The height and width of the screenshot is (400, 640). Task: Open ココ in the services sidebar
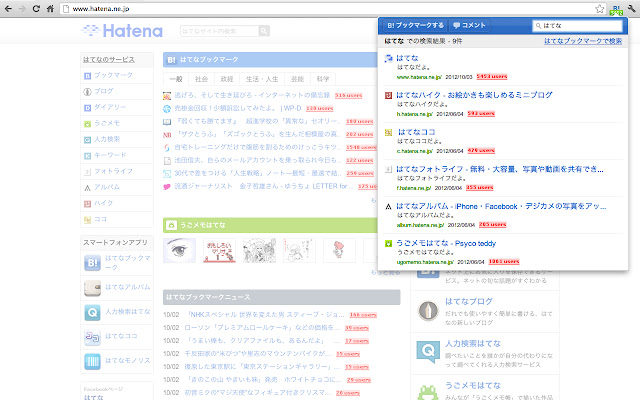click(100, 219)
